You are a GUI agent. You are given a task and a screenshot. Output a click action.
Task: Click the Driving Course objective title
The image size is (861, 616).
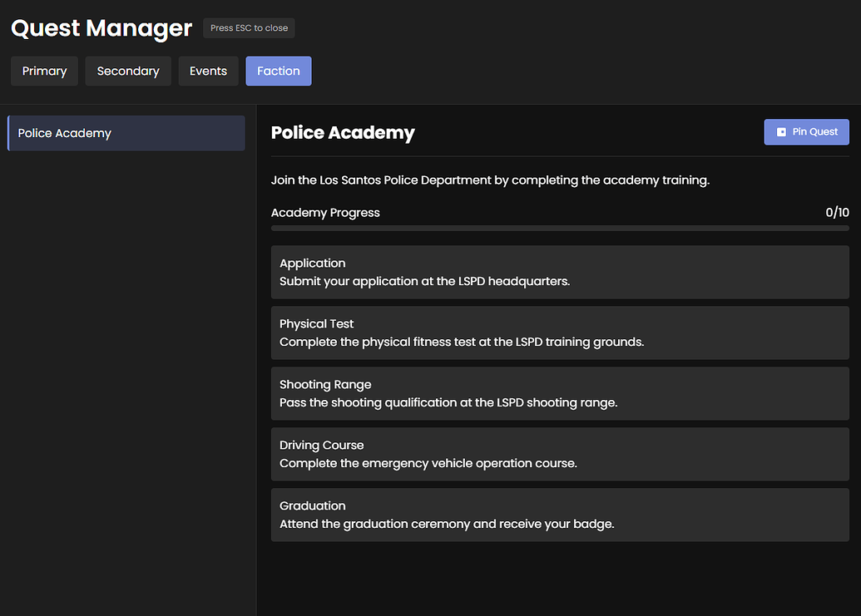[321, 445]
